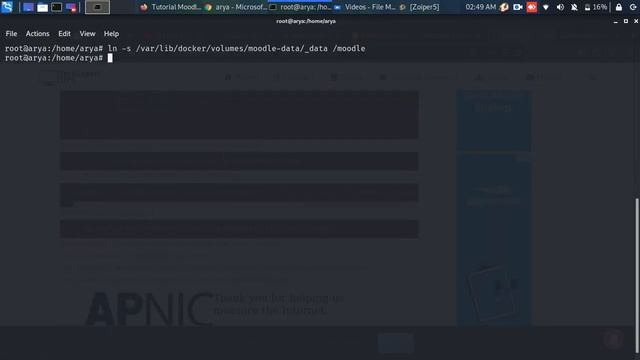The image size is (640, 360).
Task: Open the package updater tray icon
Action: [504, 7]
